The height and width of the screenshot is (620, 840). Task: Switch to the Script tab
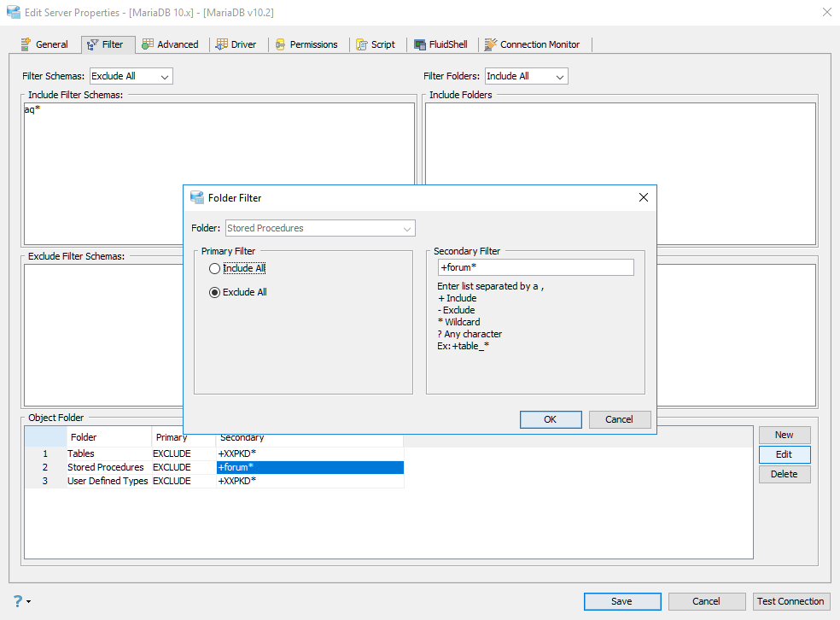pyautogui.click(x=376, y=44)
